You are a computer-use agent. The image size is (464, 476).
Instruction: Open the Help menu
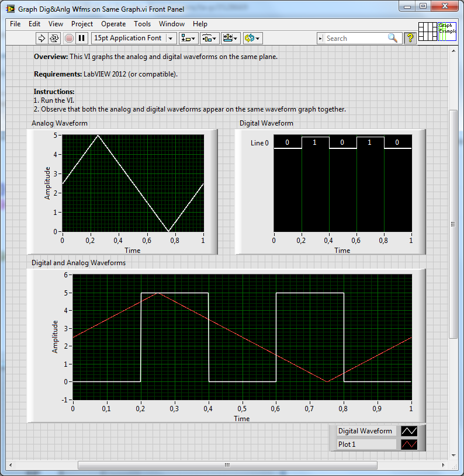pos(200,24)
